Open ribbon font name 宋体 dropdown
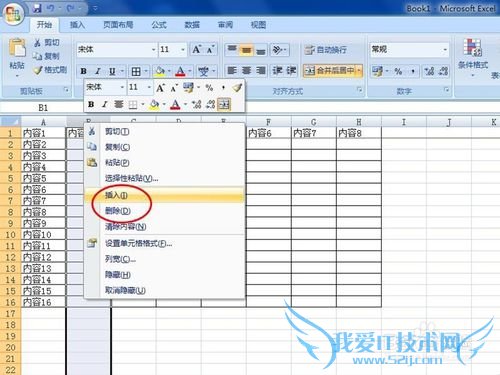 click(x=153, y=50)
